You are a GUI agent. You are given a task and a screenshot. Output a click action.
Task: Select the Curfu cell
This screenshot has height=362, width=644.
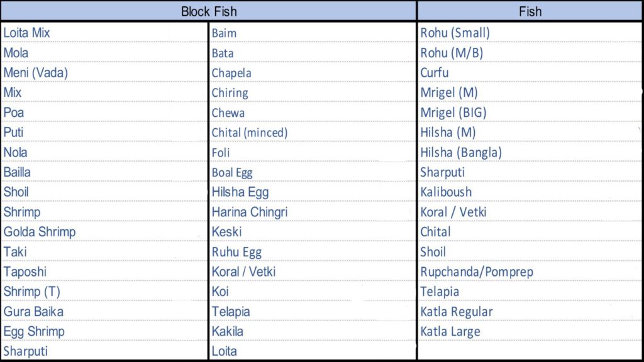[x=530, y=73]
